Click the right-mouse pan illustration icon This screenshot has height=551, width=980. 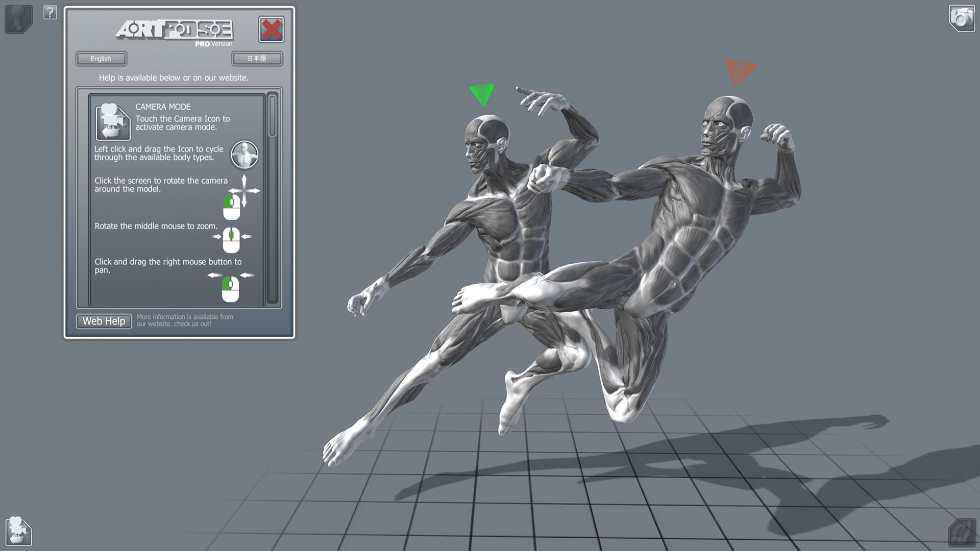pyautogui.click(x=231, y=289)
